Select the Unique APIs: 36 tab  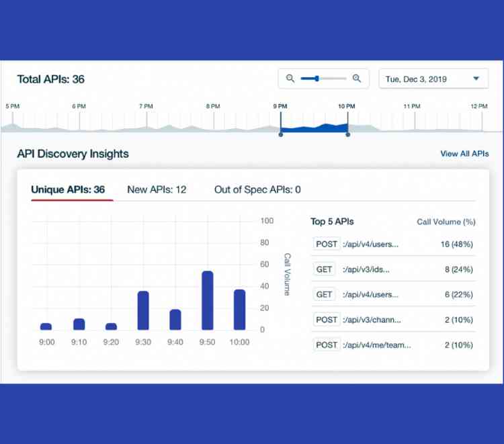coord(68,189)
